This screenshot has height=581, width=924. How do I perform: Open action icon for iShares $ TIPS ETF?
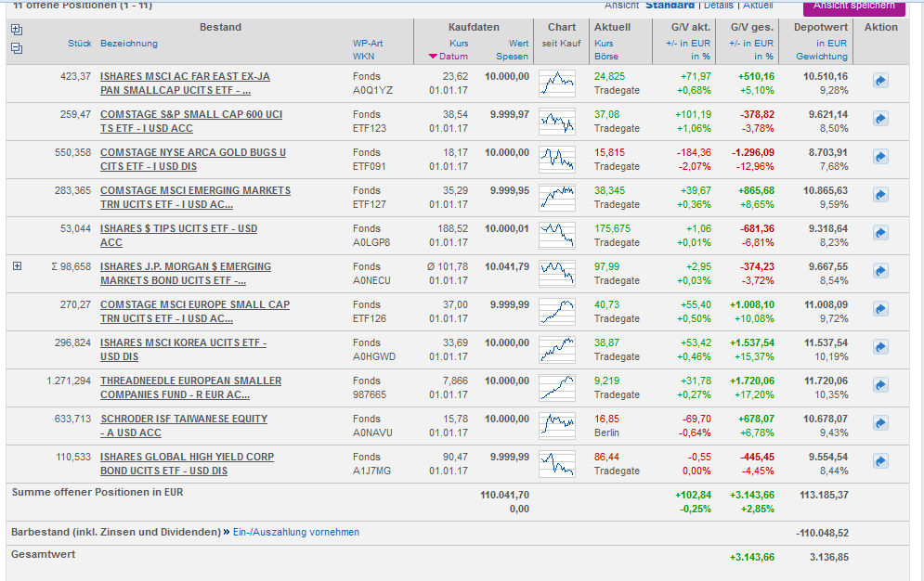[880, 234]
